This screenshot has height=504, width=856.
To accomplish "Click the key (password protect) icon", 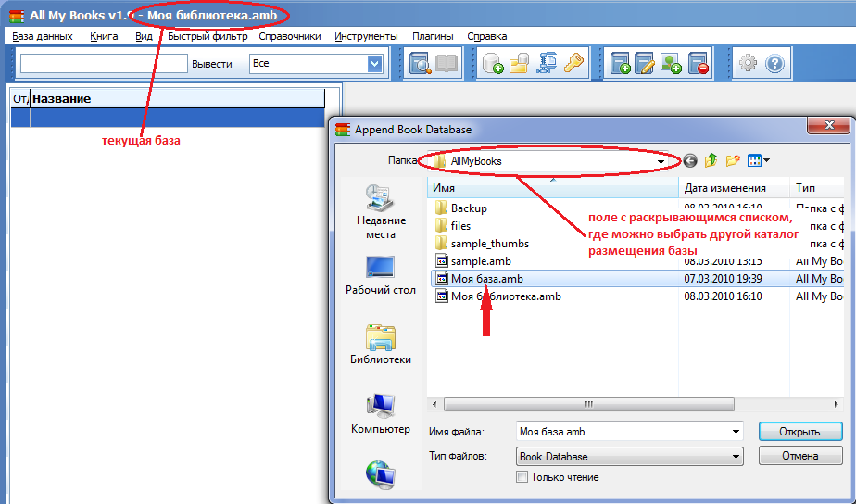I will pos(573,64).
